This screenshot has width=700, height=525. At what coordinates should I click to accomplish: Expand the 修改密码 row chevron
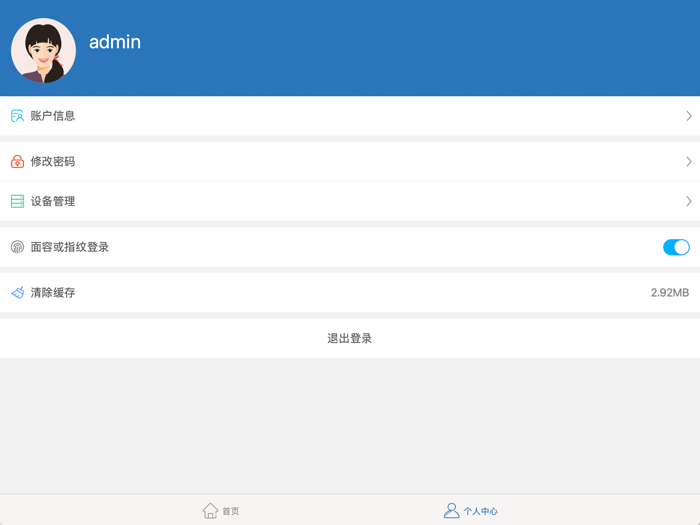coord(689,162)
